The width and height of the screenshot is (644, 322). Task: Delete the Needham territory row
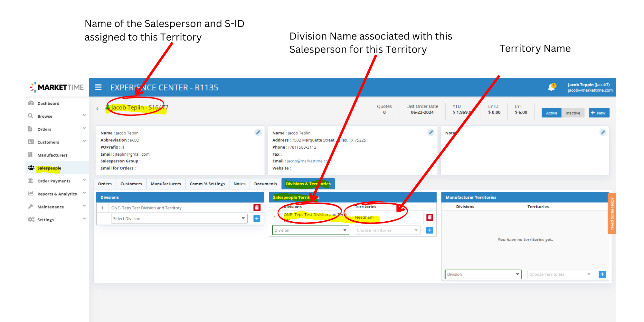pyautogui.click(x=430, y=217)
